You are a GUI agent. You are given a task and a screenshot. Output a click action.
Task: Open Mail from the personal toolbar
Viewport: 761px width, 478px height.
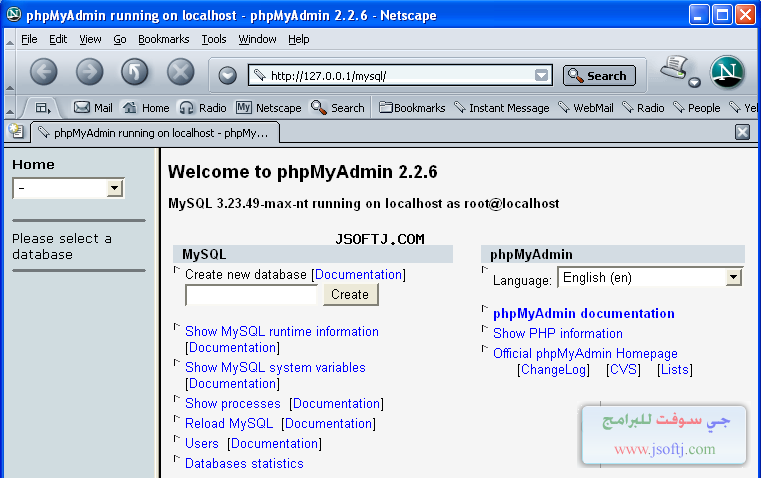point(93,108)
